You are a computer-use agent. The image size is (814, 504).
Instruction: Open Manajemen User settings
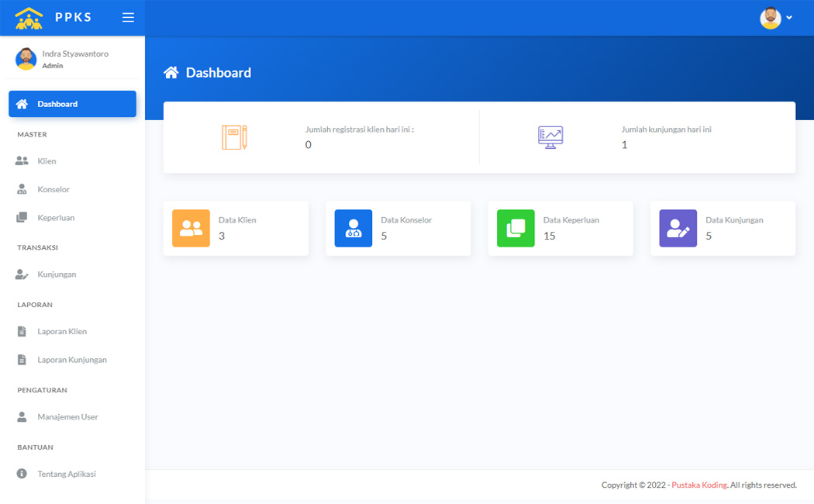(67, 417)
